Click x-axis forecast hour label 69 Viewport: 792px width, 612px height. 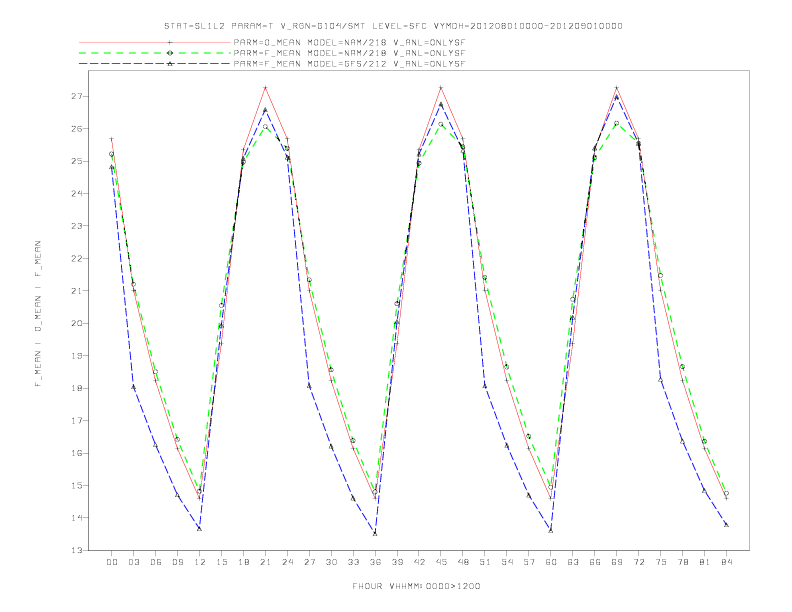pyautogui.click(x=617, y=562)
